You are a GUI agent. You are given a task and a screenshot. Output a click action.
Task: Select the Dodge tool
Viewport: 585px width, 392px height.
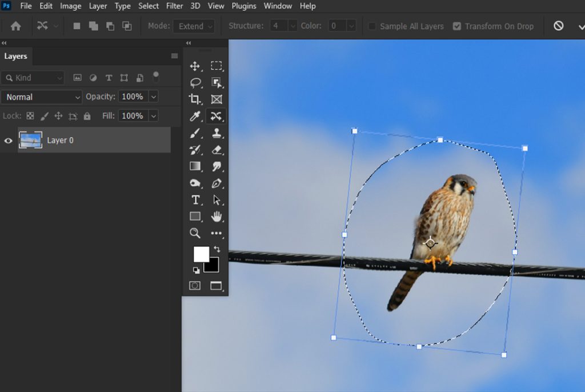coord(195,183)
